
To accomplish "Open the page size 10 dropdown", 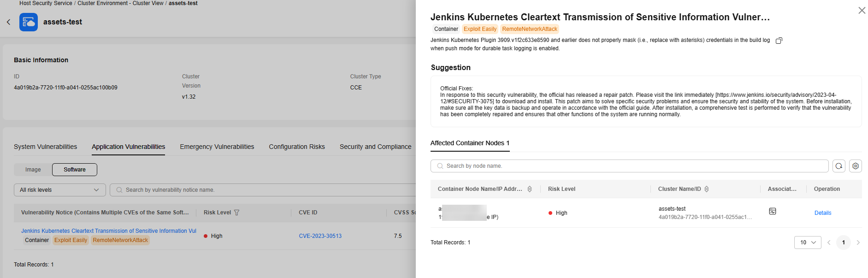I will pyautogui.click(x=808, y=243).
